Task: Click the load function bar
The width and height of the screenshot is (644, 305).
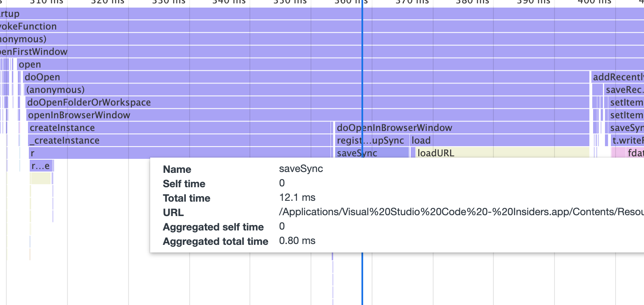Action: tap(500, 141)
